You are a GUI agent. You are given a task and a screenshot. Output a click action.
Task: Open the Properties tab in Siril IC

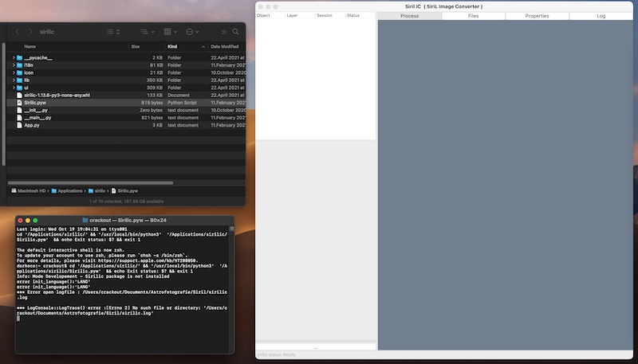point(537,16)
